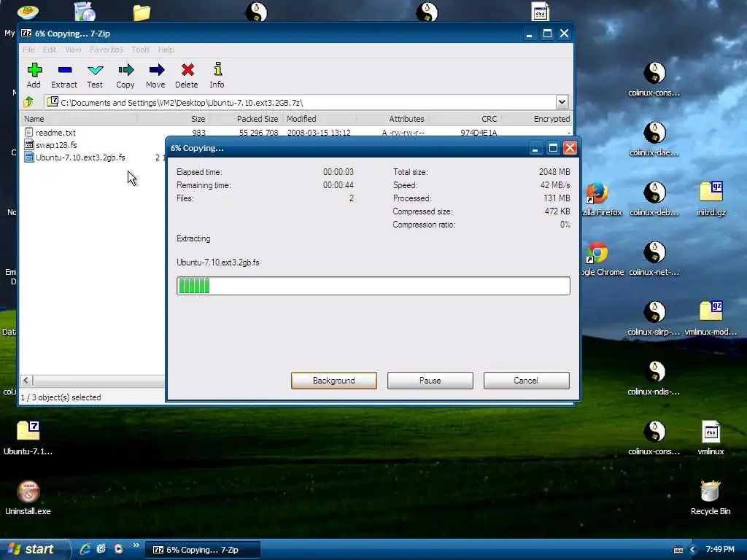Click the Background button in copying dialog

[x=334, y=381]
